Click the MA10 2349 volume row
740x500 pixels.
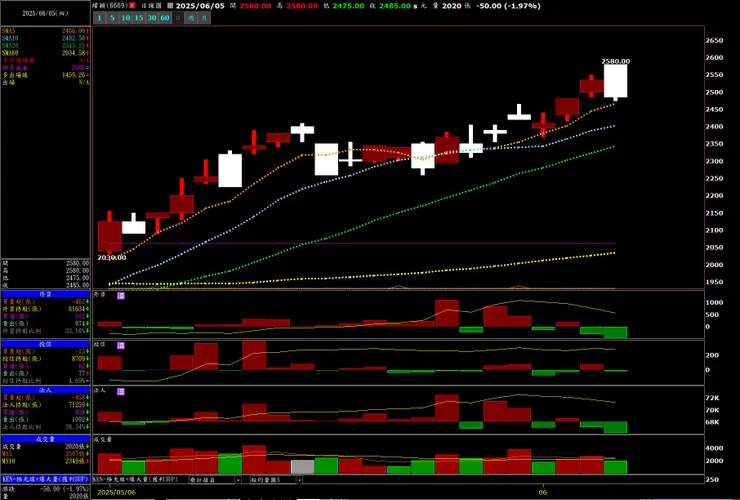45,461
